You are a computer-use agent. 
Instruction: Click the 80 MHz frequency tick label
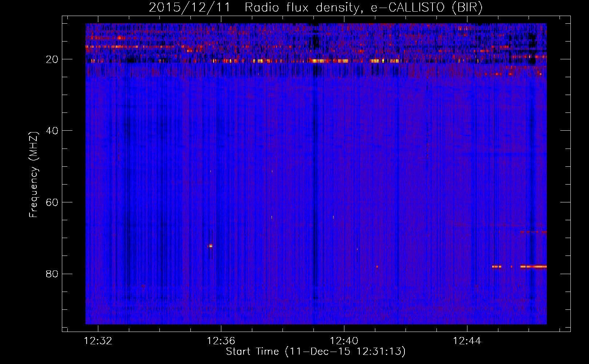52,274
